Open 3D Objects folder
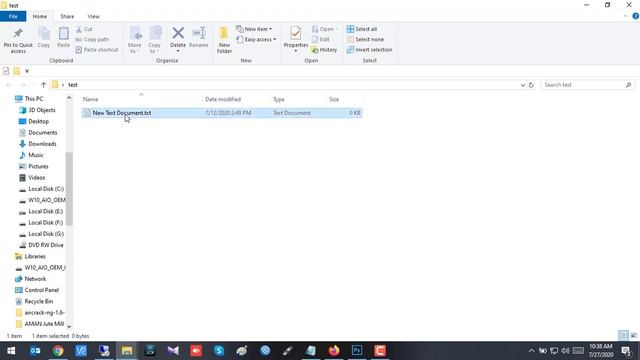This screenshot has height=360, width=640. (37, 110)
